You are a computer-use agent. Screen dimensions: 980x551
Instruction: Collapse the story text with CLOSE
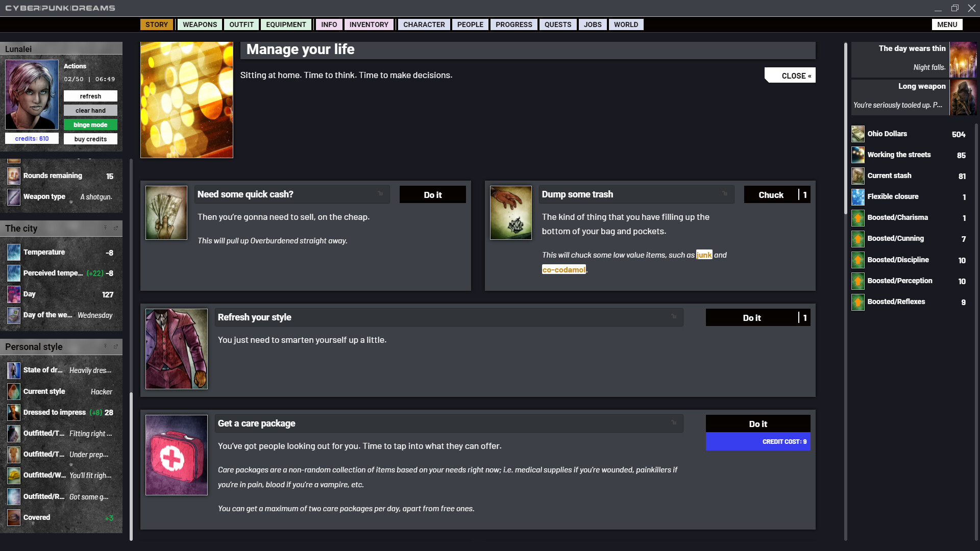[790, 75]
